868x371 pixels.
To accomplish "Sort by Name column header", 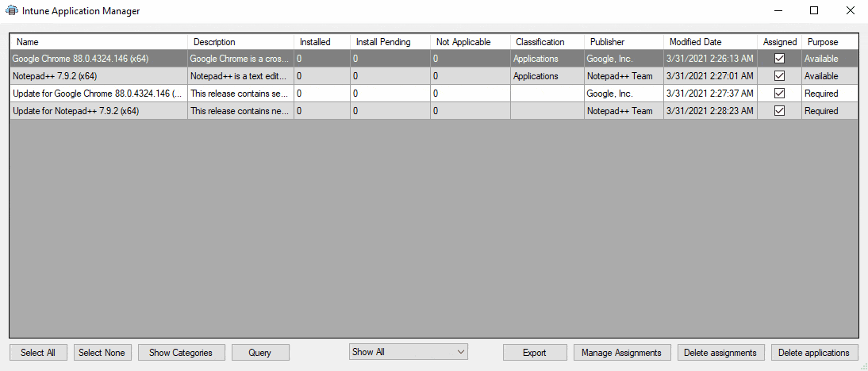I will pos(99,42).
